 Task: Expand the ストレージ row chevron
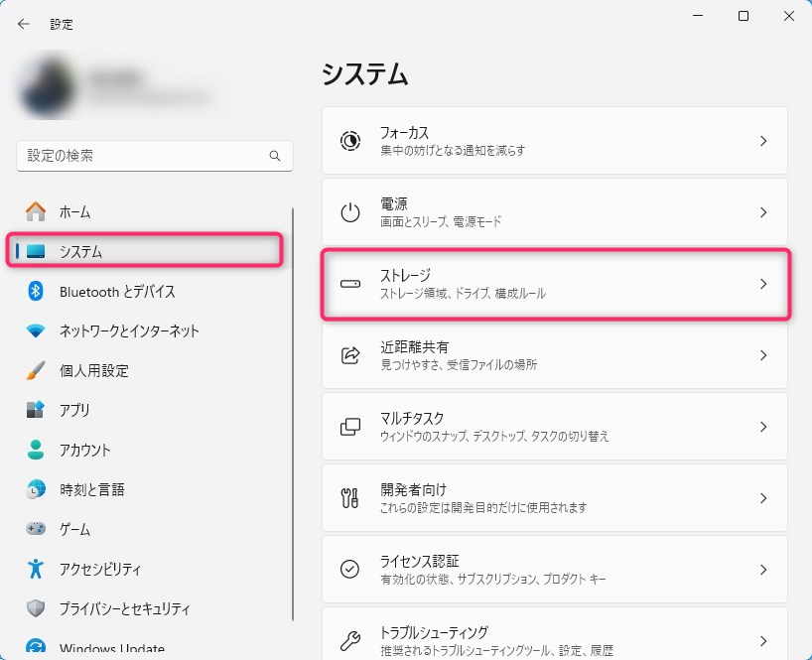(x=763, y=284)
